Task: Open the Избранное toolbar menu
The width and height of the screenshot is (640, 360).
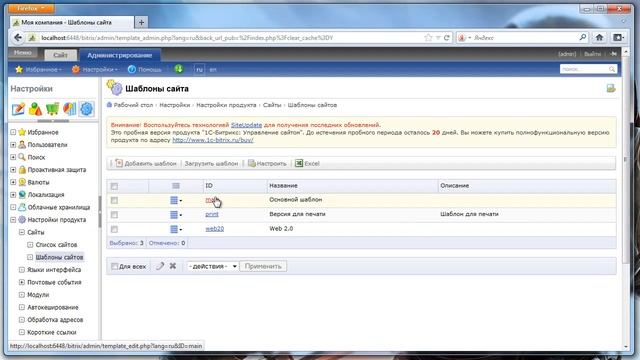Action: tap(39, 69)
